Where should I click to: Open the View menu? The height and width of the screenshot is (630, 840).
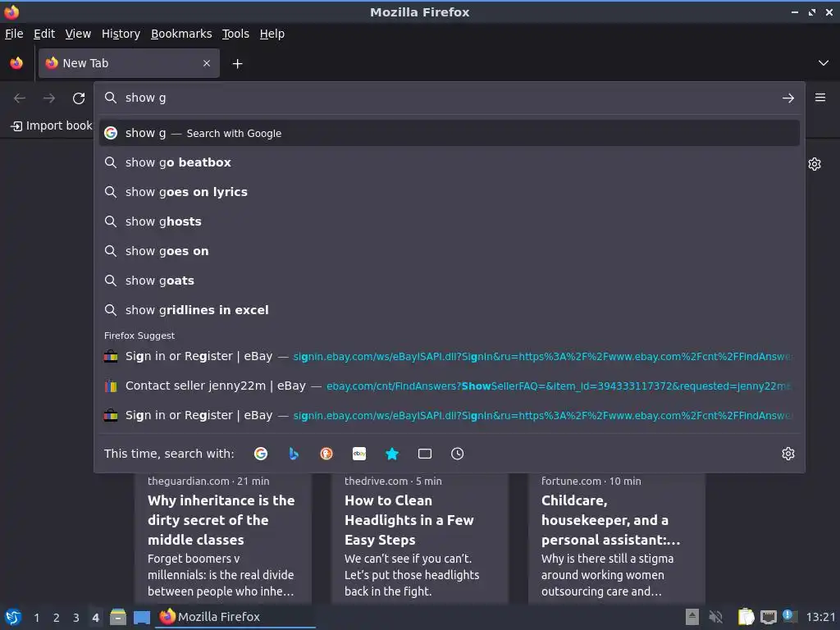tap(78, 34)
